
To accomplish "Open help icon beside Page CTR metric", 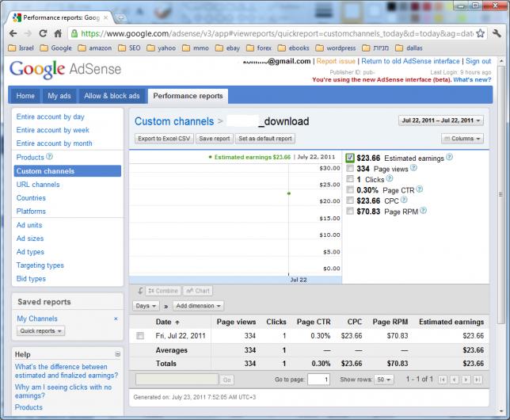I will [420, 189].
